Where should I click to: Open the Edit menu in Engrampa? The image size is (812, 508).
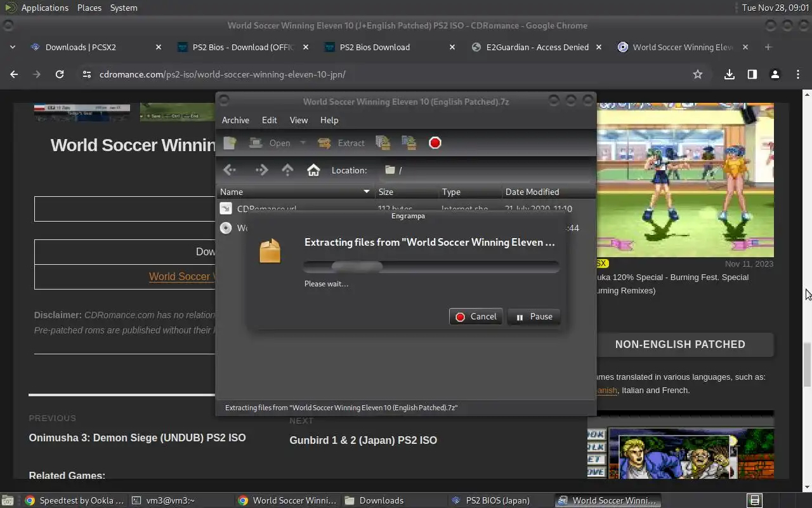coord(269,120)
